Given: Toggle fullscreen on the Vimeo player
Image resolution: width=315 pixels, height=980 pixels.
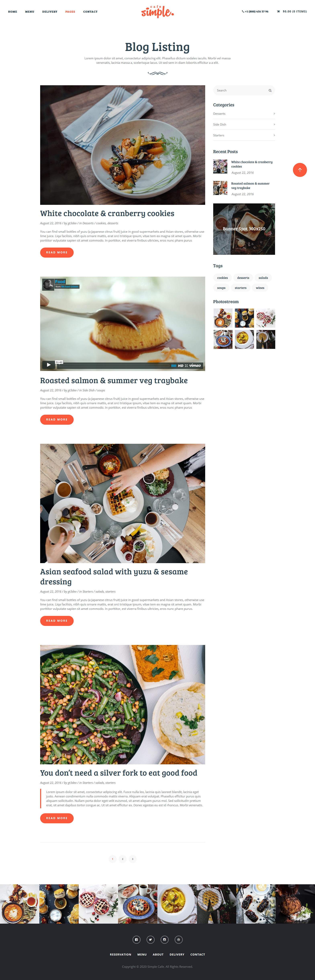Looking at the screenshot, I should pyautogui.click(x=186, y=366).
